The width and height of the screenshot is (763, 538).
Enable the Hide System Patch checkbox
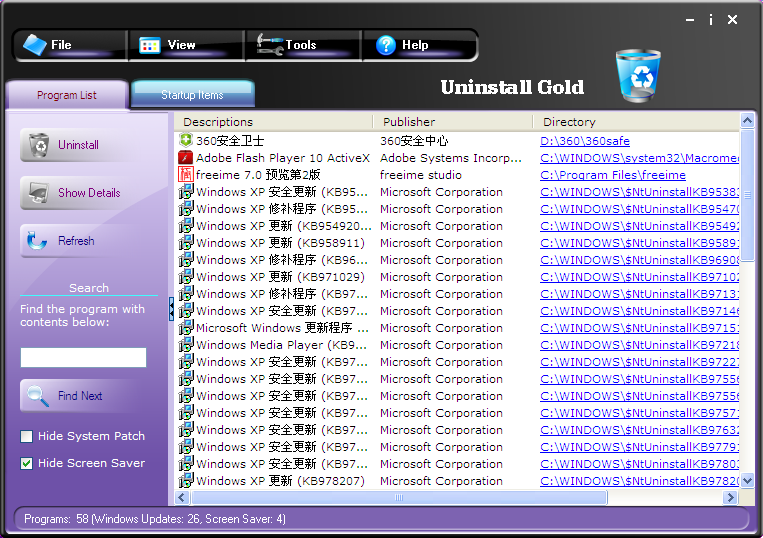point(27,436)
